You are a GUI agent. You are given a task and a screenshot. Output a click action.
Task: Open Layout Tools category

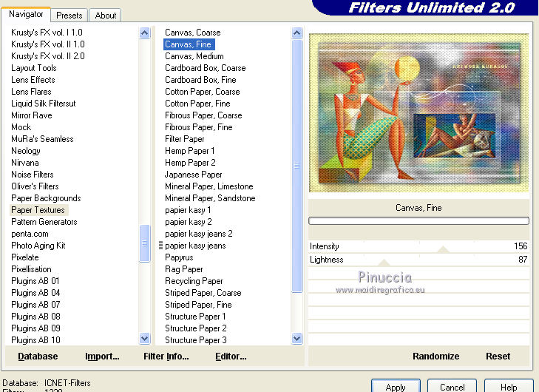coord(33,68)
